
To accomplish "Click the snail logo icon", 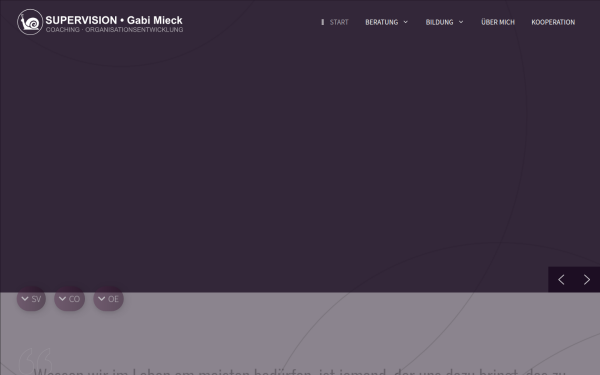I will coord(30,22).
